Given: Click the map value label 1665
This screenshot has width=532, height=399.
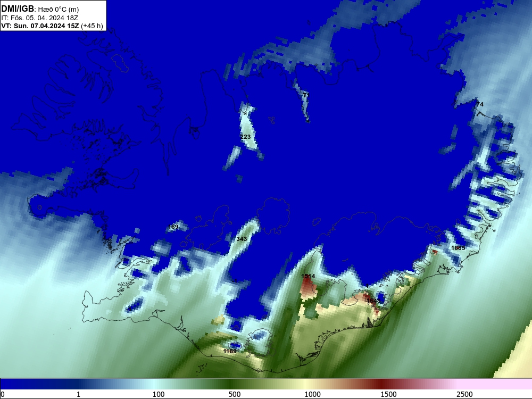Looking at the screenshot, I should tap(458, 248).
